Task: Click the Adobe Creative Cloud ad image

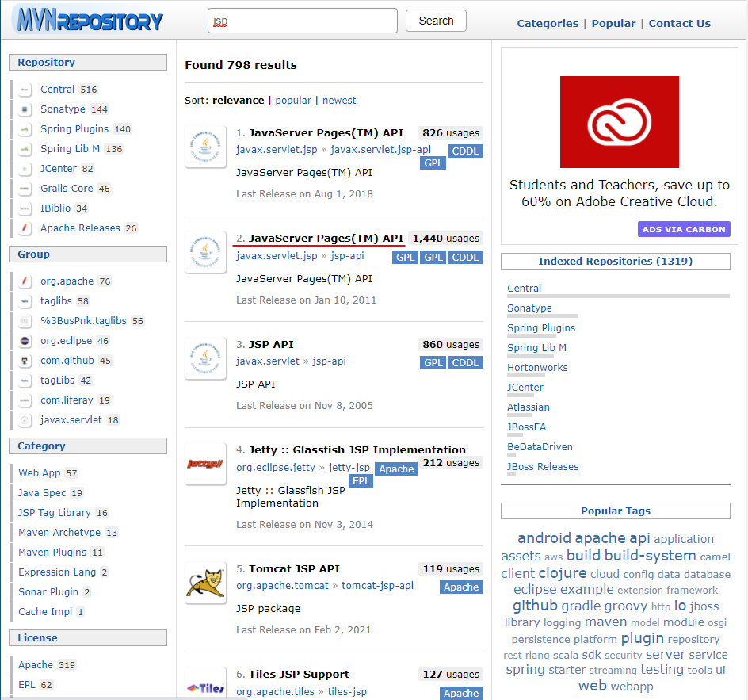Action: [x=619, y=121]
